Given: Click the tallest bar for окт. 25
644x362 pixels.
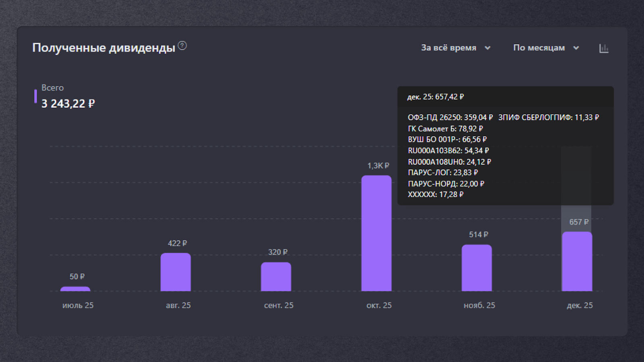Looking at the screenshot, I should 376,233.
